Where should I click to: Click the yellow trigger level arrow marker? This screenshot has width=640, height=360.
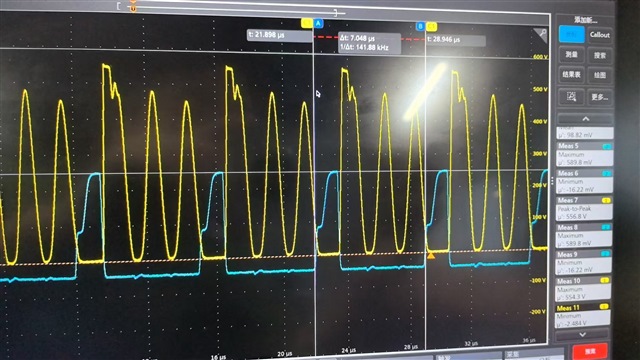[431, 256]
